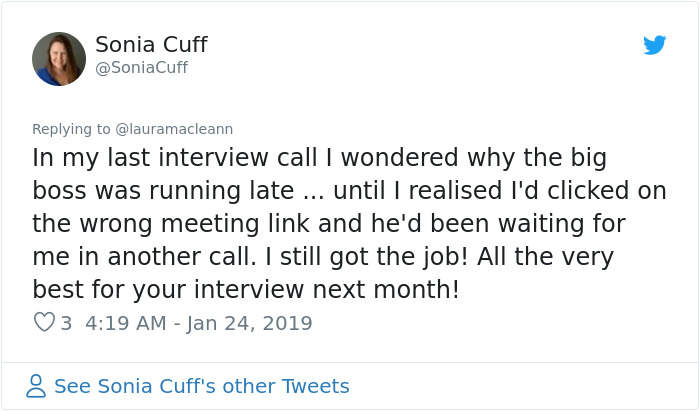Like the tweet using the heart icon
Image resolution: width=700 pixels, height=411 pixels.
[x=44, y=323]
